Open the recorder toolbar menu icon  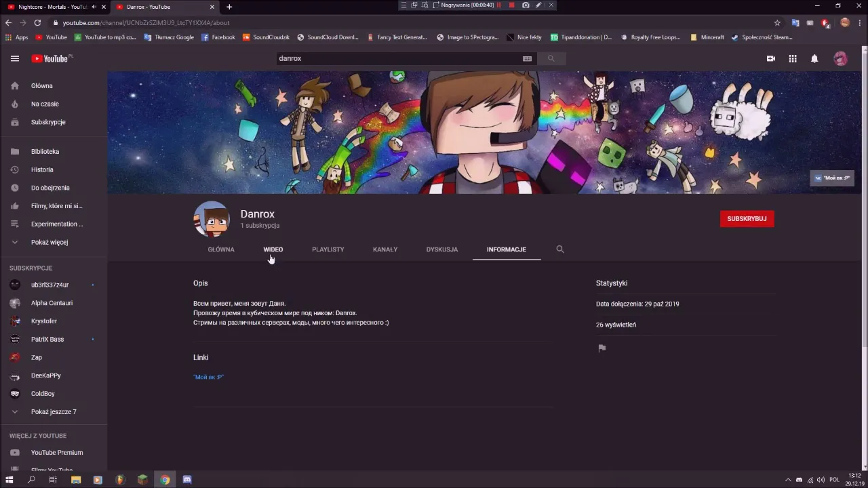tap(403, 5)
